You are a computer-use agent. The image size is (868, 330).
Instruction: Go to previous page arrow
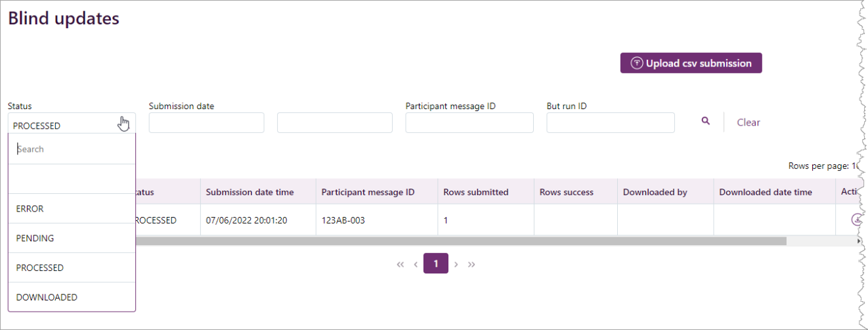point(416,264)
